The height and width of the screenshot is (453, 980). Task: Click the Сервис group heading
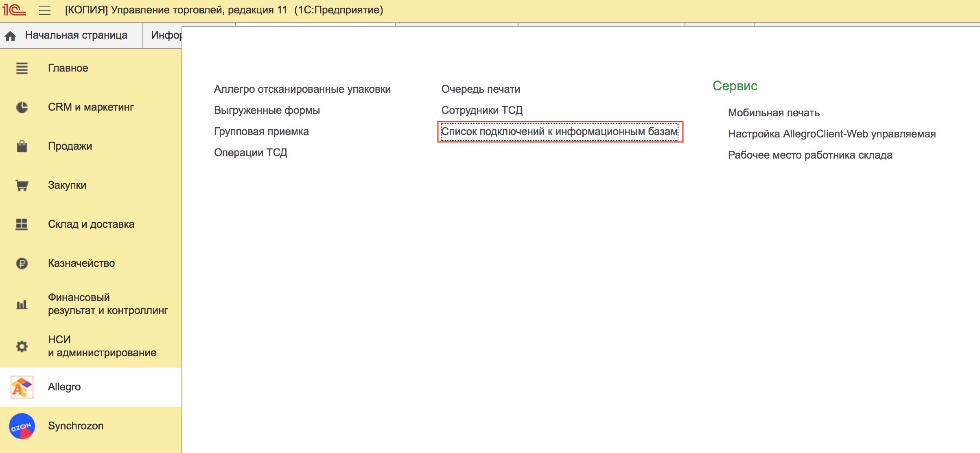tap(735, 86)
